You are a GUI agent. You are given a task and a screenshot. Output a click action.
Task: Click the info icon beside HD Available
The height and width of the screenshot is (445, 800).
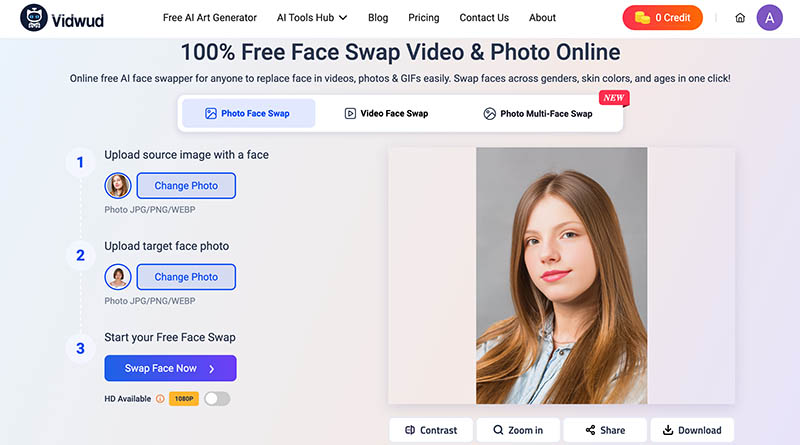click(x=160, y=399)
